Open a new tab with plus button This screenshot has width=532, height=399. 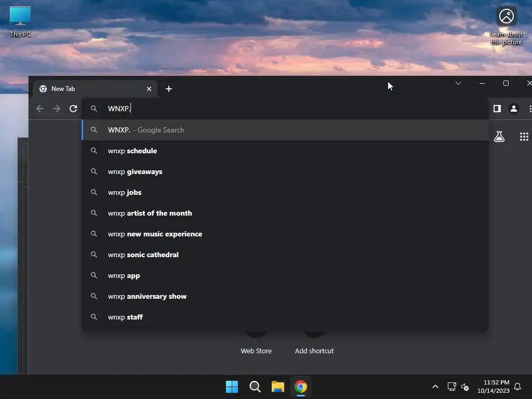tap(169, 89)
